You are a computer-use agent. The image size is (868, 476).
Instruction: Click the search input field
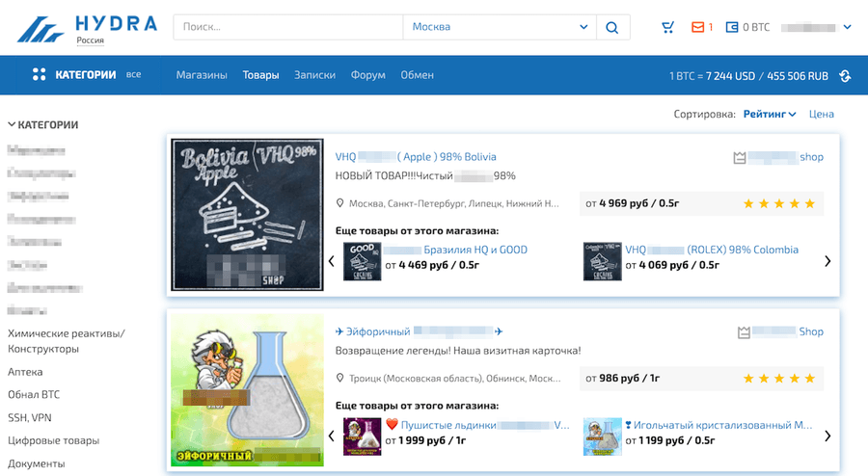287,27
